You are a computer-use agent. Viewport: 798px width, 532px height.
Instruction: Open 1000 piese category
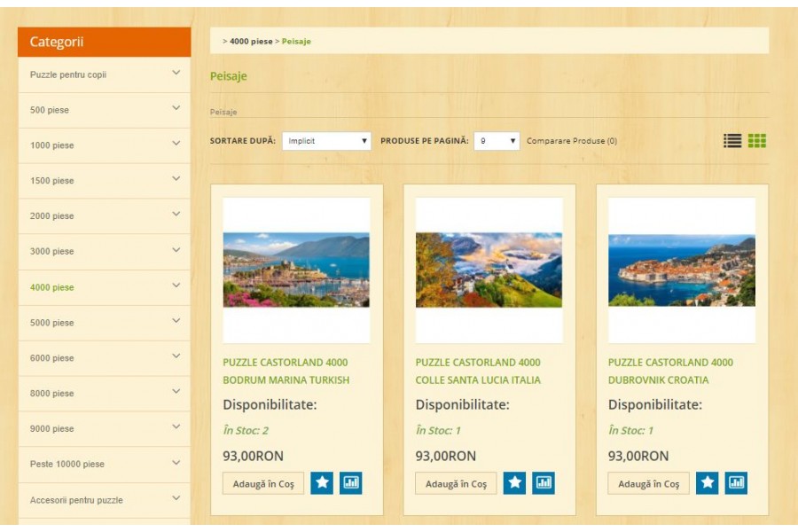[52, 145]
